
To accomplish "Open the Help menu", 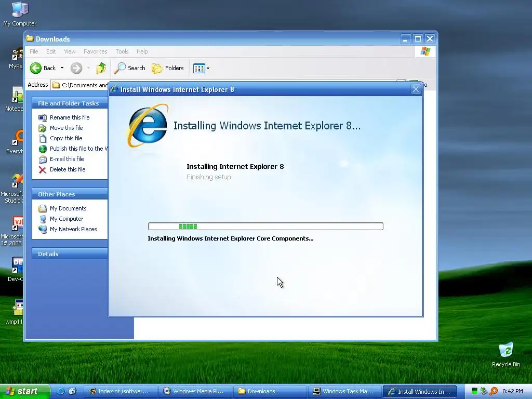I will coord(142,51).
